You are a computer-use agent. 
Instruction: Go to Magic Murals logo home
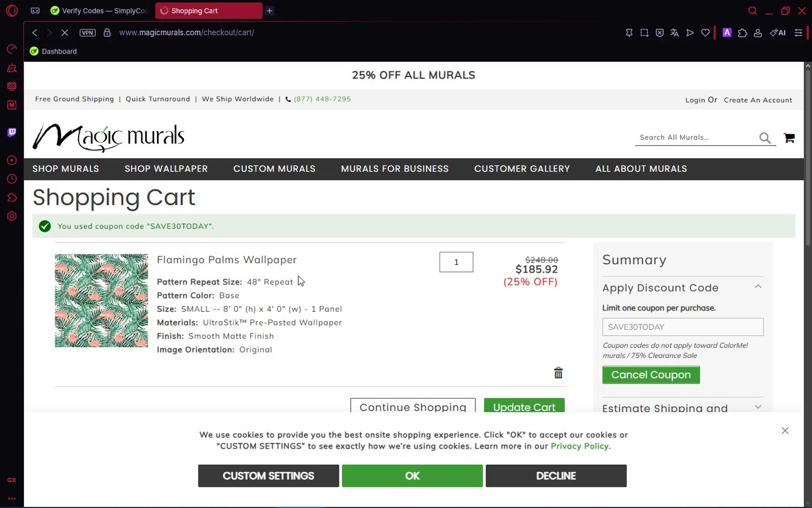(109, 136)
